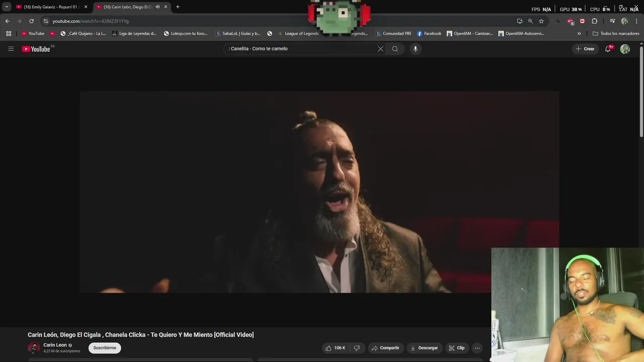This screenshot has height=362, width=644.
Task: Go forward to the next page
Action: click(x=19, y=21)
